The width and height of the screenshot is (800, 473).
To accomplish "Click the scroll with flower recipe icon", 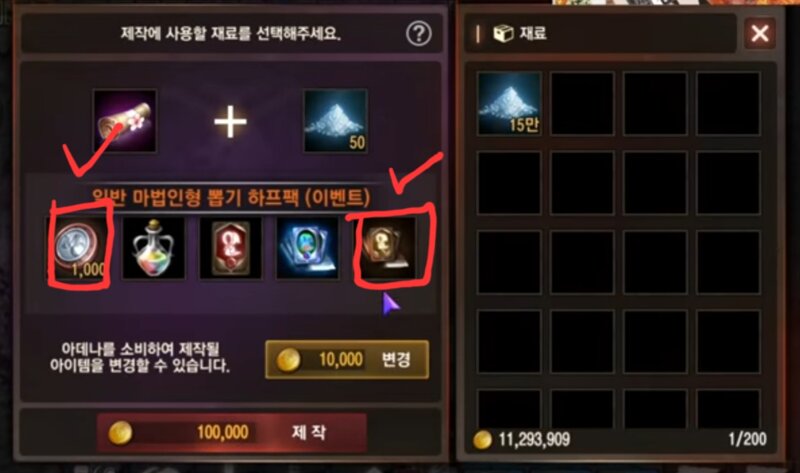I will click(x=125, y=121).
